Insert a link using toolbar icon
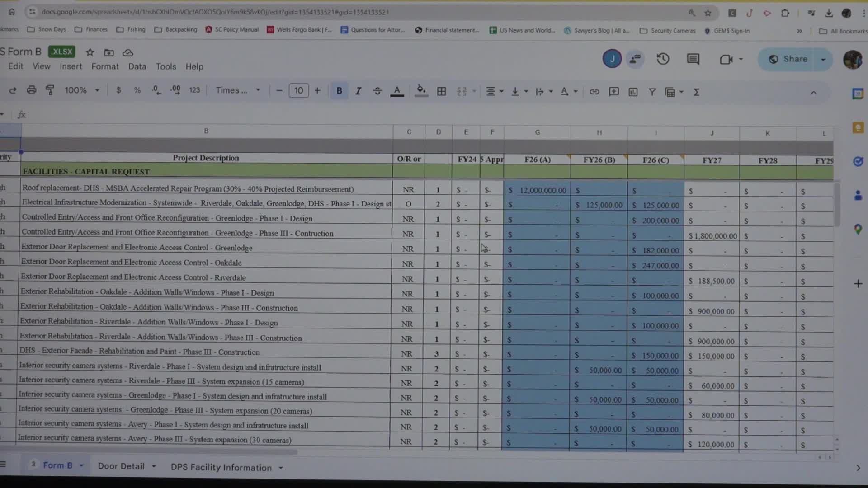This screenshot has height=488, width=868. [x=594, y=92]
